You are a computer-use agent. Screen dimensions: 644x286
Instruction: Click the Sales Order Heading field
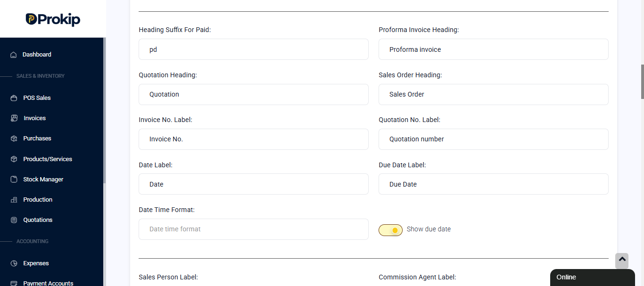coord(494,94)
